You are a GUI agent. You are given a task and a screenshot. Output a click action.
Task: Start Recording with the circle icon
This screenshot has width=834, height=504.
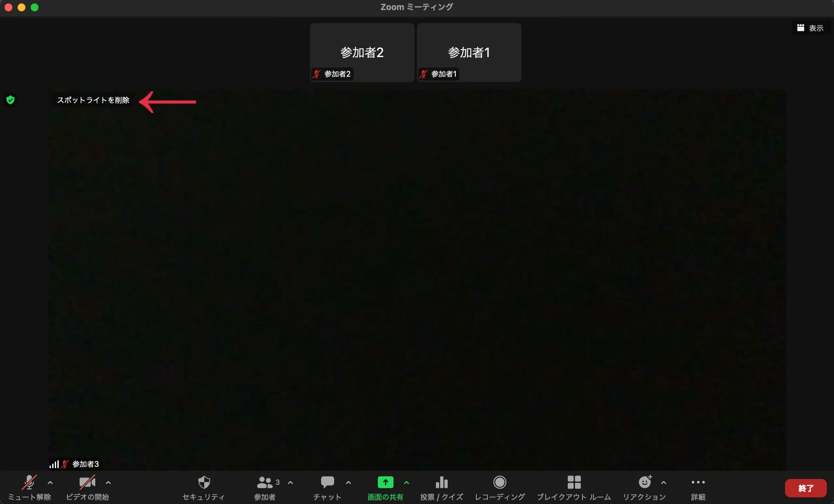click(x=500, y=482)
